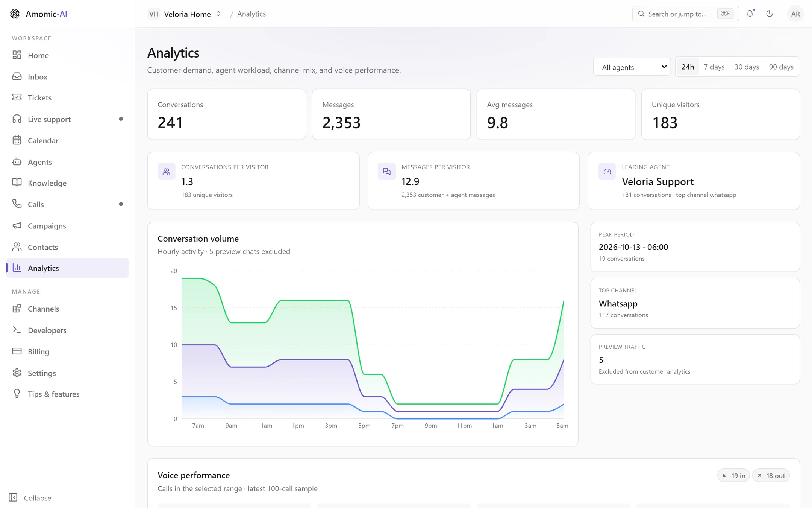Open the Developers terminal icon
Image resolution: width=812 pixels, height=508 pixels.
click(17, 330)
